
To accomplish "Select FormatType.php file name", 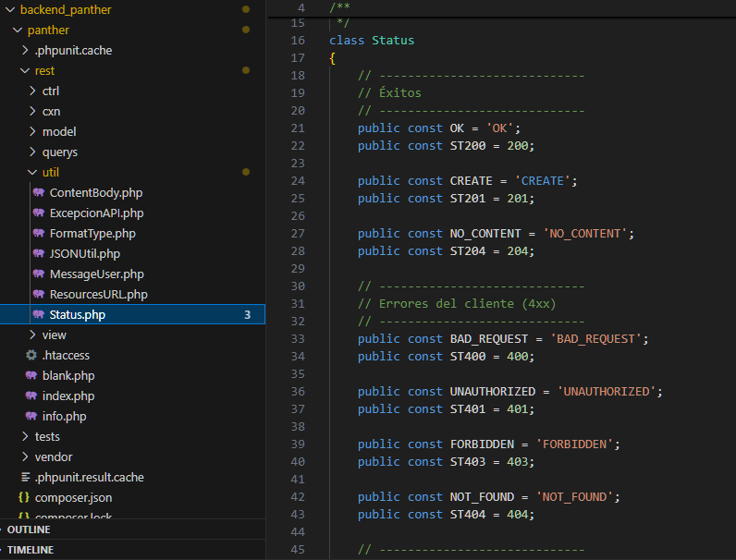I will (x=92, y=234).
